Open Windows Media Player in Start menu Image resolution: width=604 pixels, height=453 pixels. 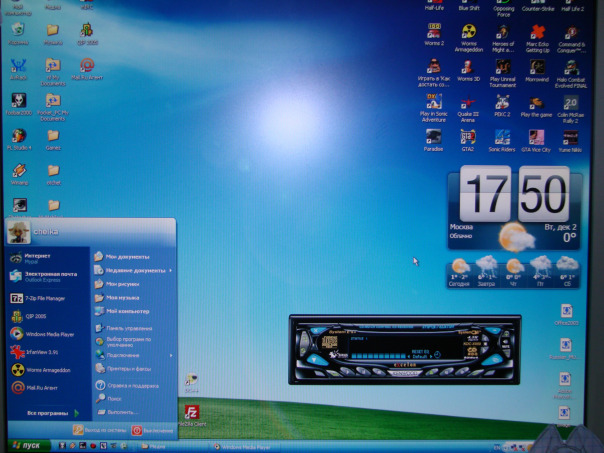[50, 333]
